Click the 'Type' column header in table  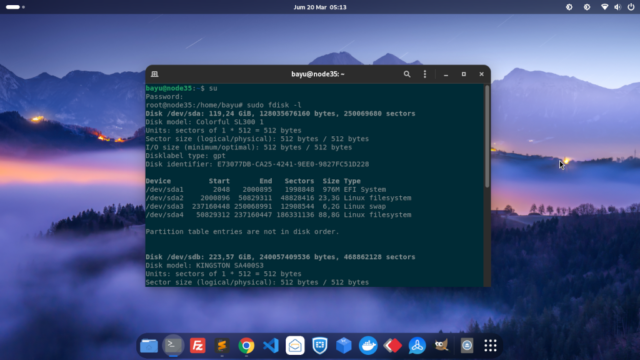point(352,181)
